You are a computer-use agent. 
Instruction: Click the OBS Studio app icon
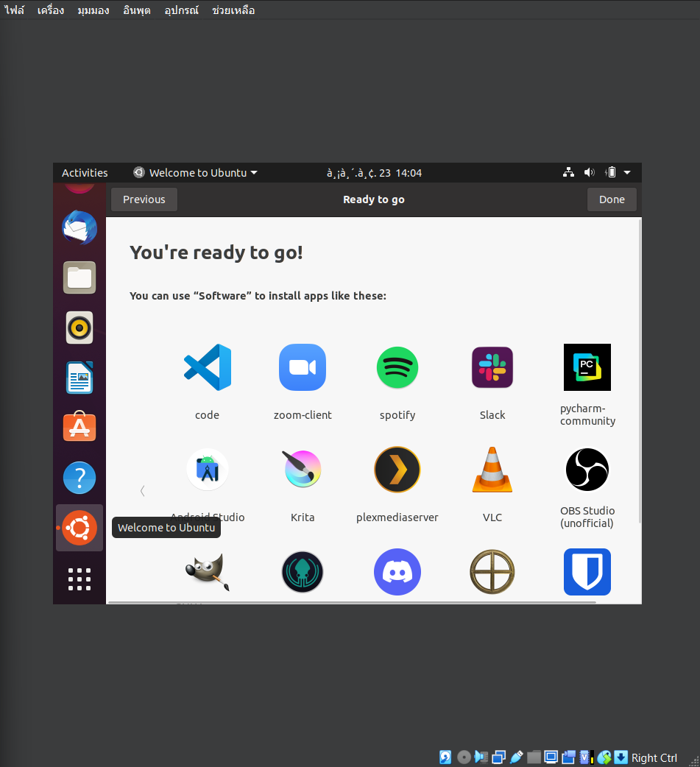pos(587,470)
